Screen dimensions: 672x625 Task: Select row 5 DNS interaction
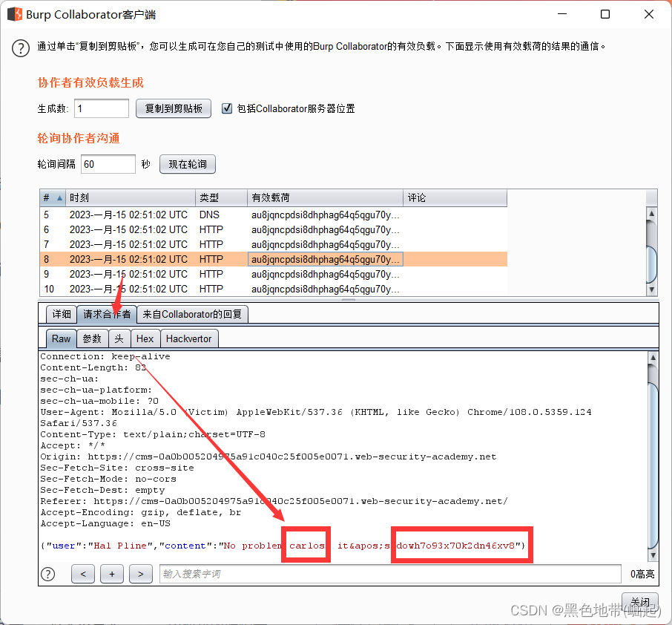tap(274, 215)
